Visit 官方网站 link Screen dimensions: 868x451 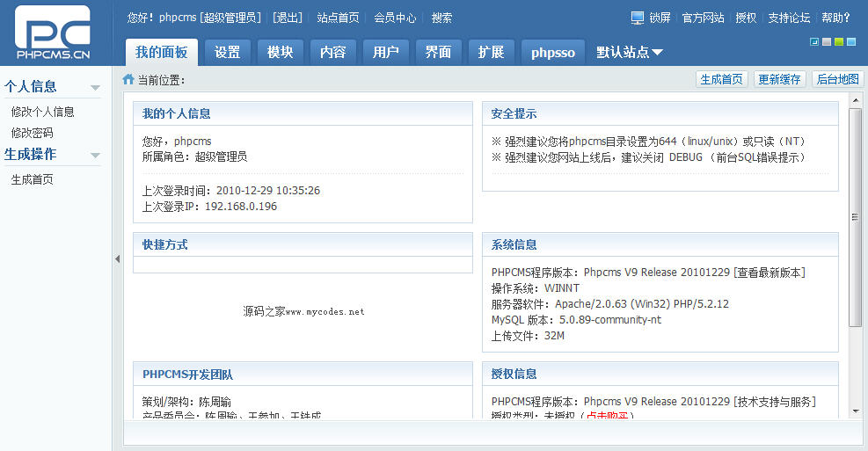[703, 18]
